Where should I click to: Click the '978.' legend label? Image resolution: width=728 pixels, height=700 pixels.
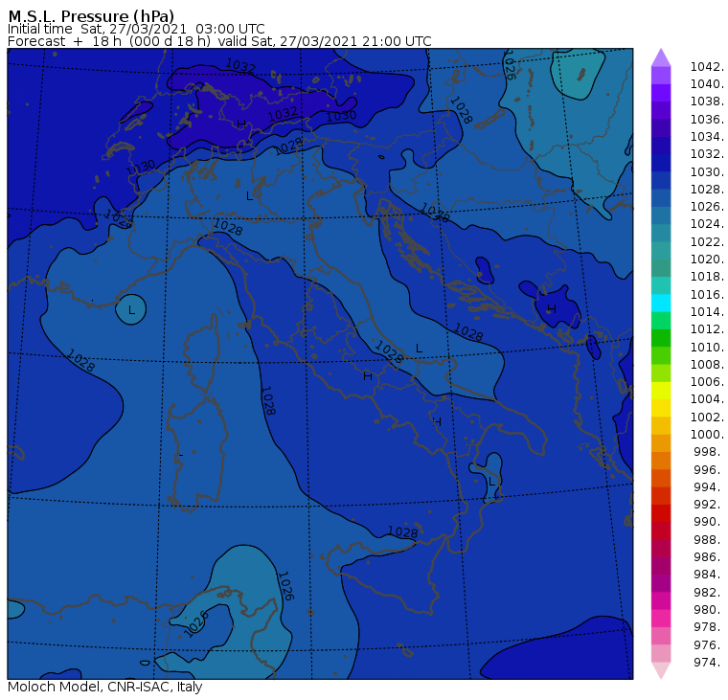(x=709, y=627)
